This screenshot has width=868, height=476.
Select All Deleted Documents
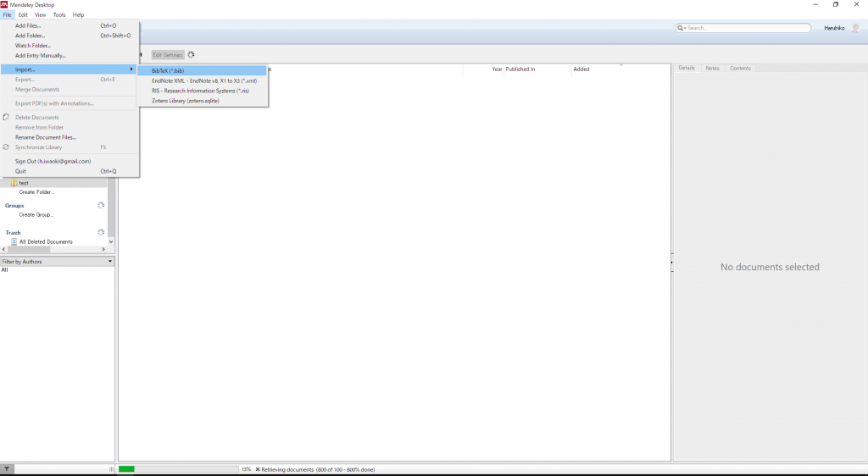[x=46, y=241]
